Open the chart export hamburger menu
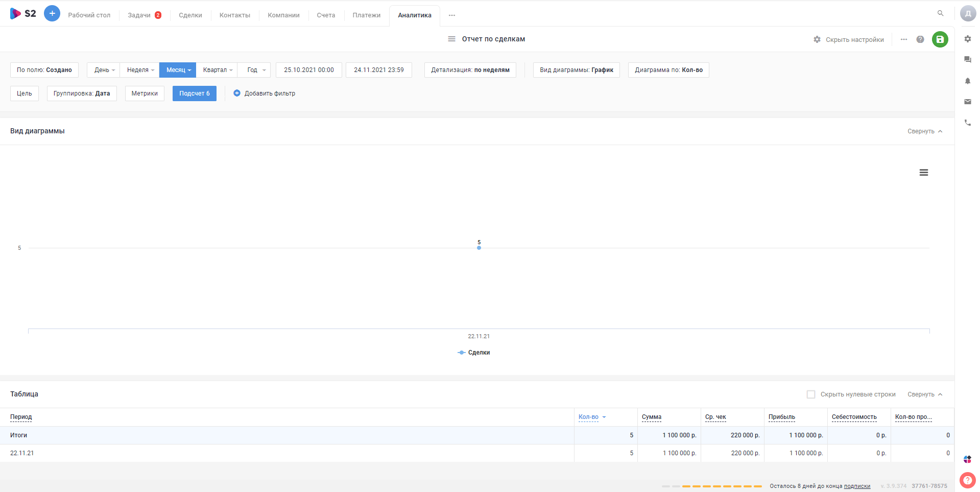Image resolution: width=980 pixels, height=492 pixels. [x=923, y=173]
